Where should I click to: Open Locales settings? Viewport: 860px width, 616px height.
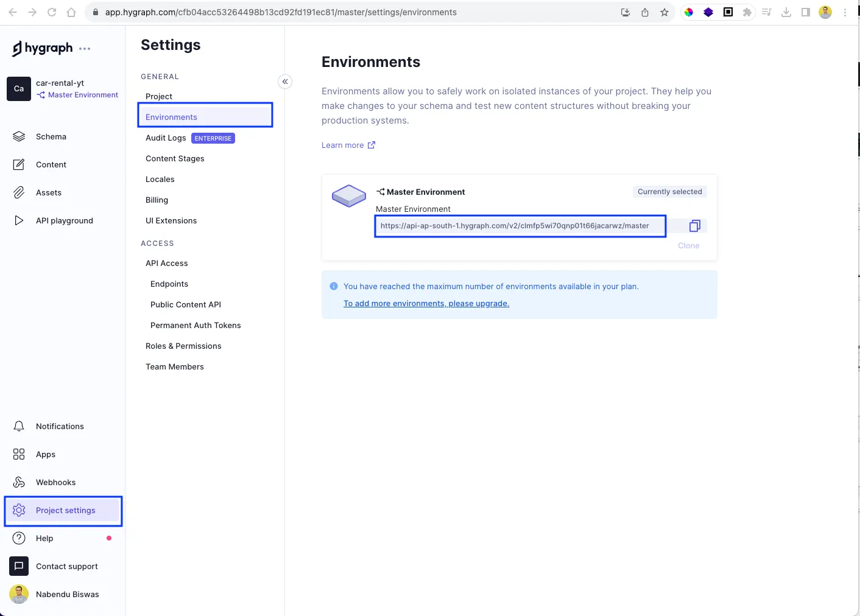pos(160,180)
